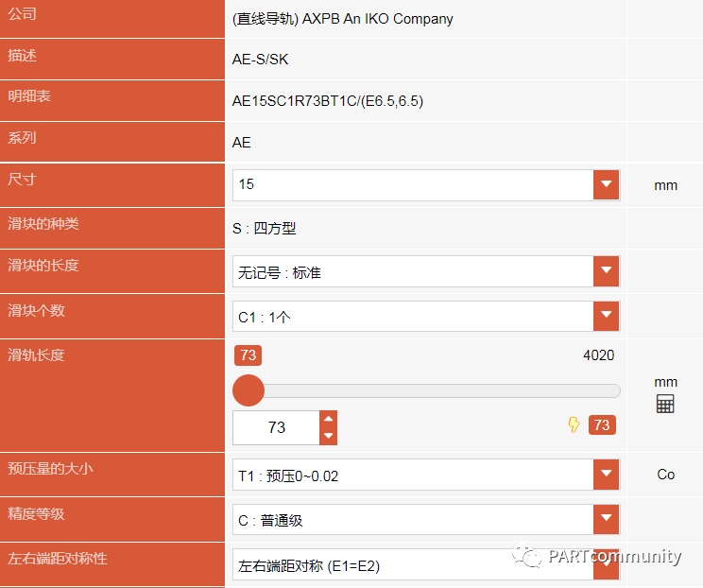Viewport: 703px width, 588px height.
Task: Expand the 滑块个数 C1 dropdown arrow
Action: [607, 316]
